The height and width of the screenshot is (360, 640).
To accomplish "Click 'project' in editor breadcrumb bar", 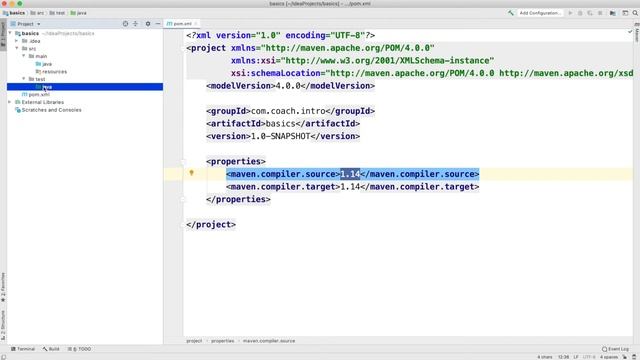I will pos(194,341).
